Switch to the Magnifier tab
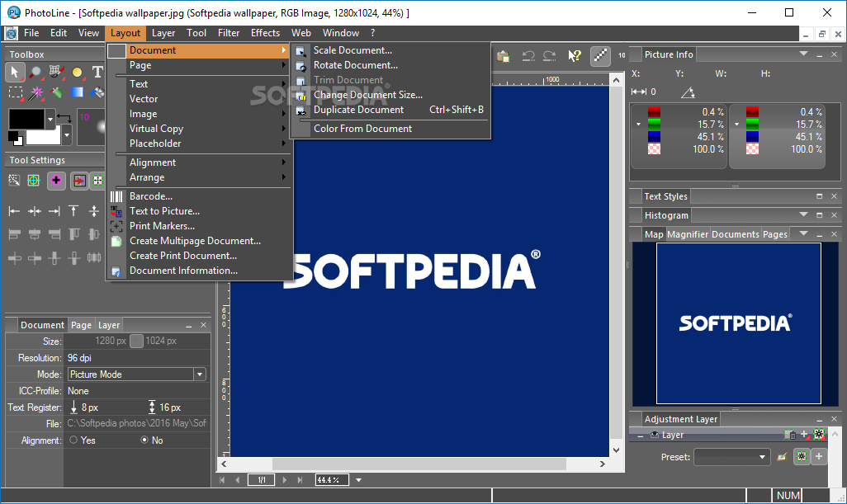This screenshot has width=847, height=504. click(x=687, y=234)
